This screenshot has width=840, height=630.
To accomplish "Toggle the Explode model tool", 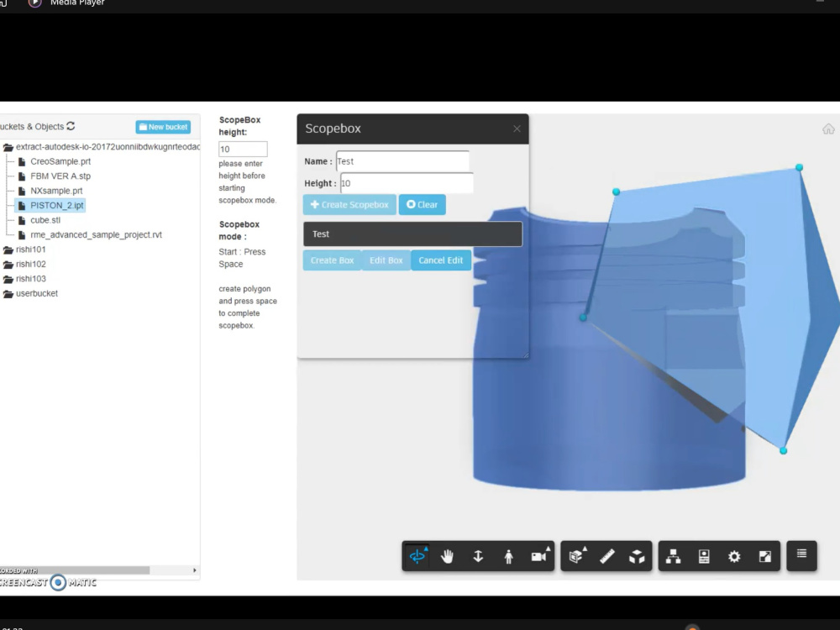I will [x=637, y=557].
